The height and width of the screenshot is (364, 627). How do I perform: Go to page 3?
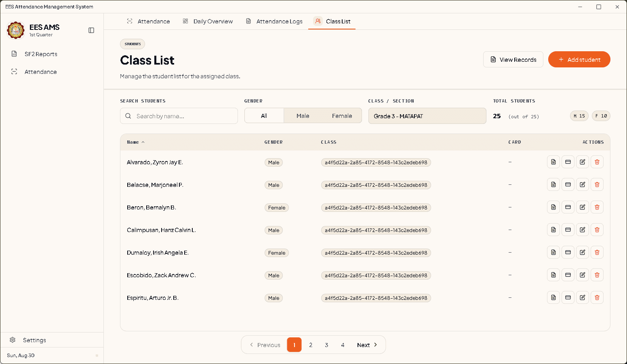[x=326, y=345]
